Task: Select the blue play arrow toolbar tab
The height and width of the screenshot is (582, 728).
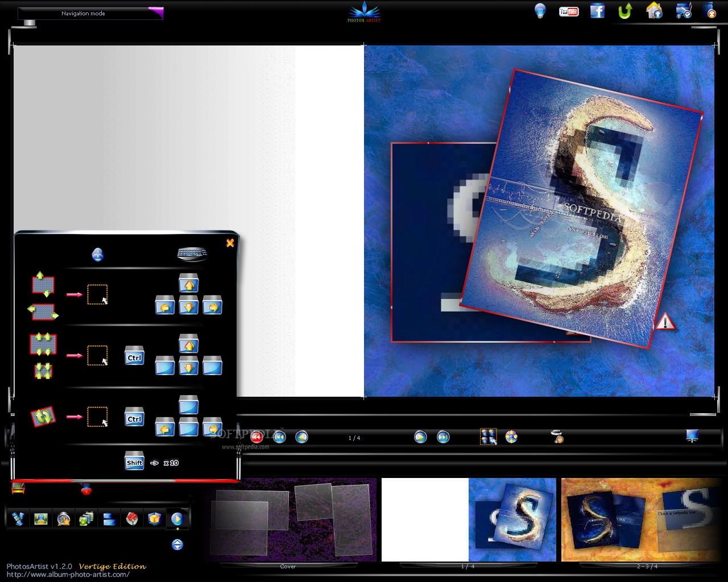Action: coord(177,518)
